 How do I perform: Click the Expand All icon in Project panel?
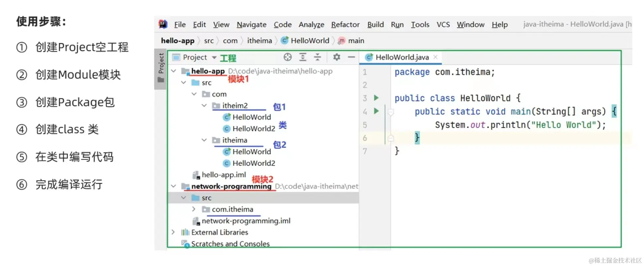pos(303,57)
